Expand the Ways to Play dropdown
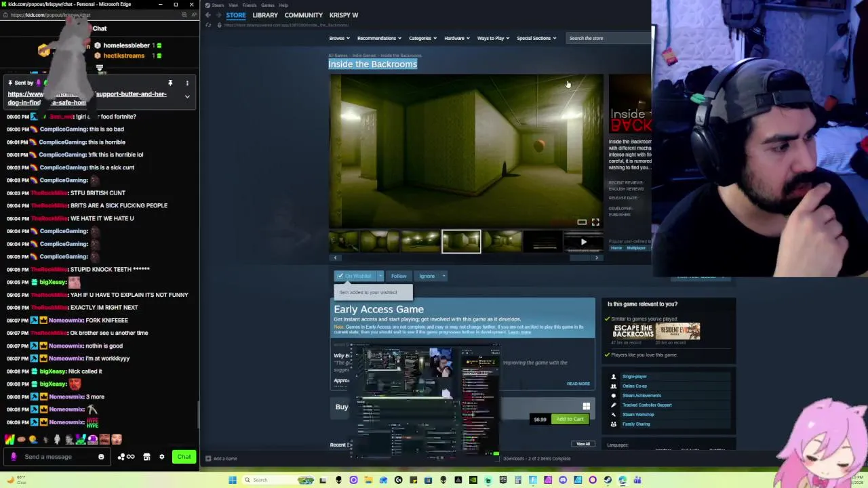The width and height of the screenshot is (868, 488). pos(493,38)
